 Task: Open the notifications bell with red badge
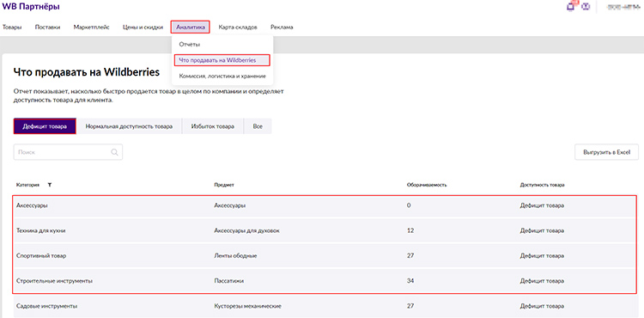(x=571, y=6)
